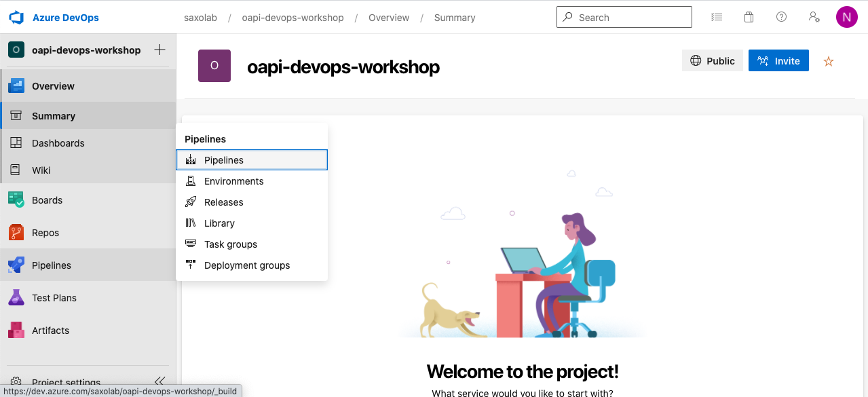The width and height of the screenshot is (868, 397).
Task: Click the Public visibility button
Action: pos(713,60)
